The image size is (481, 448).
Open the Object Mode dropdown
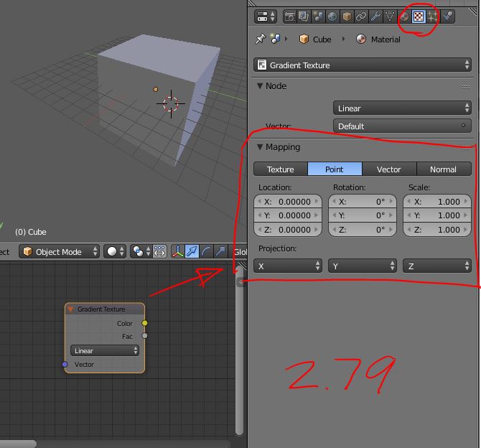59,251
